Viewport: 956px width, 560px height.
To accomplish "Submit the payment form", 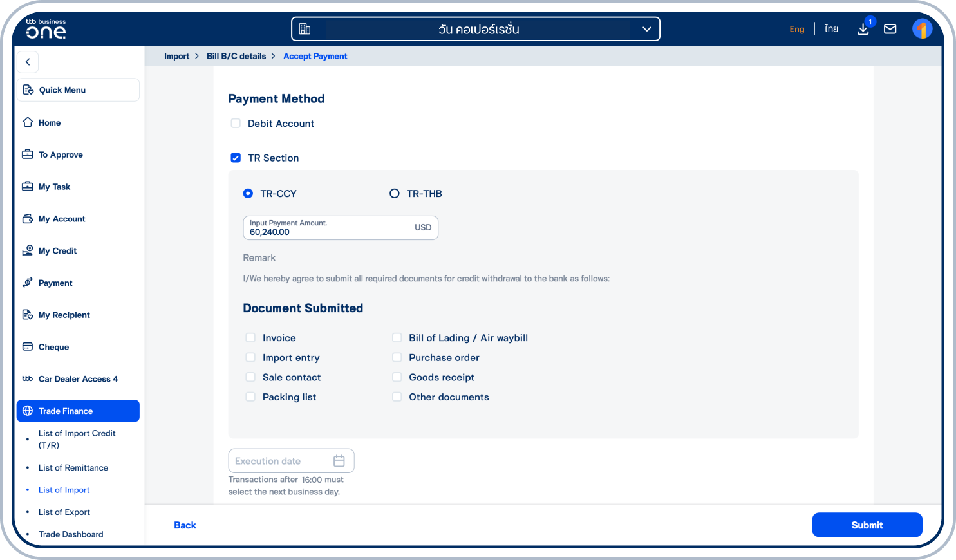I will click(867, 525).
